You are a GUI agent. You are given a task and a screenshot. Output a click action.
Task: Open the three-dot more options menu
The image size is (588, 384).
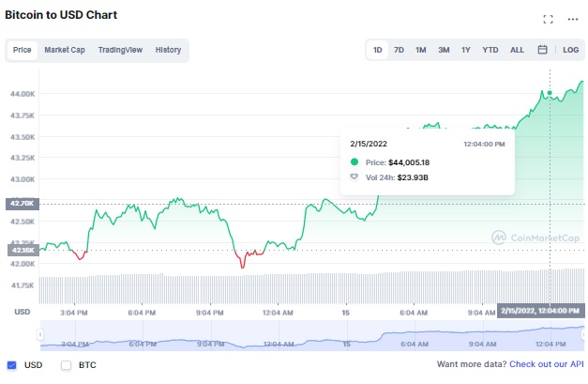tap(573, 19)
